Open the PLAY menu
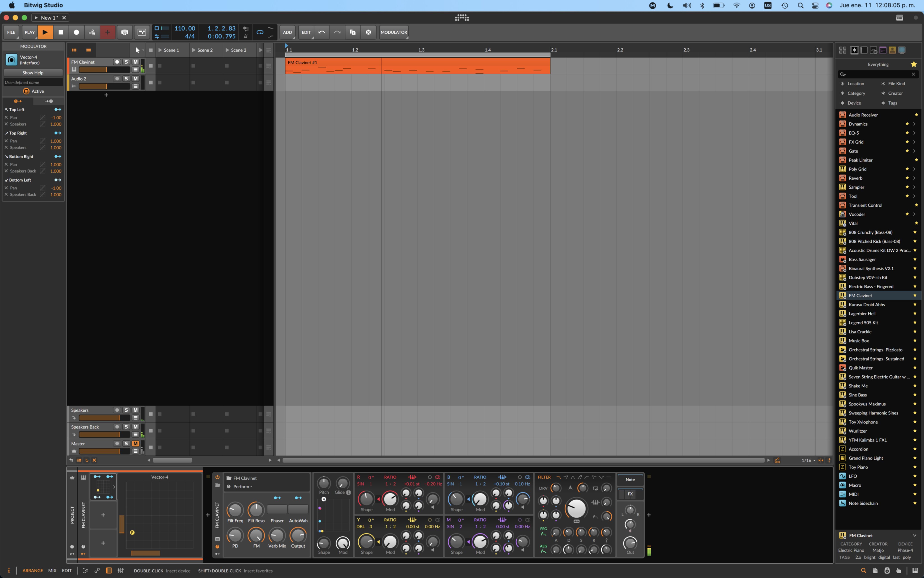The height and width of the screenshot is (578, 924). tap(29, 32)
